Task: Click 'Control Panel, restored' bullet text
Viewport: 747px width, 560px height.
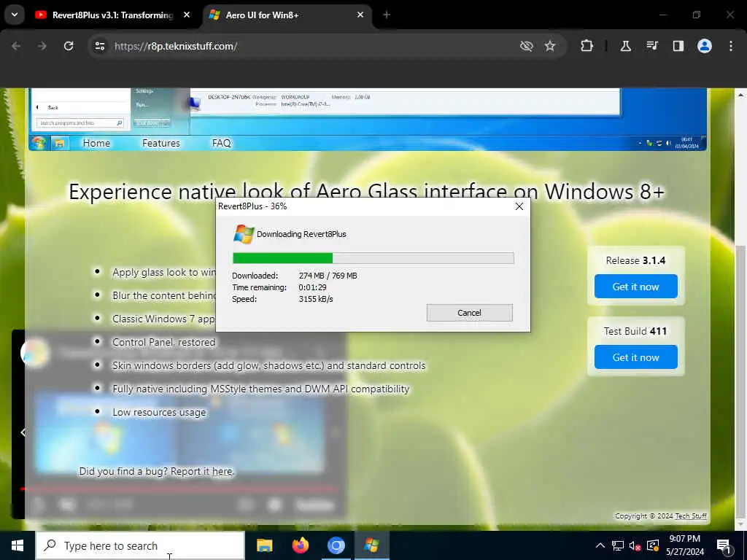Action: (x=164, y=342)
